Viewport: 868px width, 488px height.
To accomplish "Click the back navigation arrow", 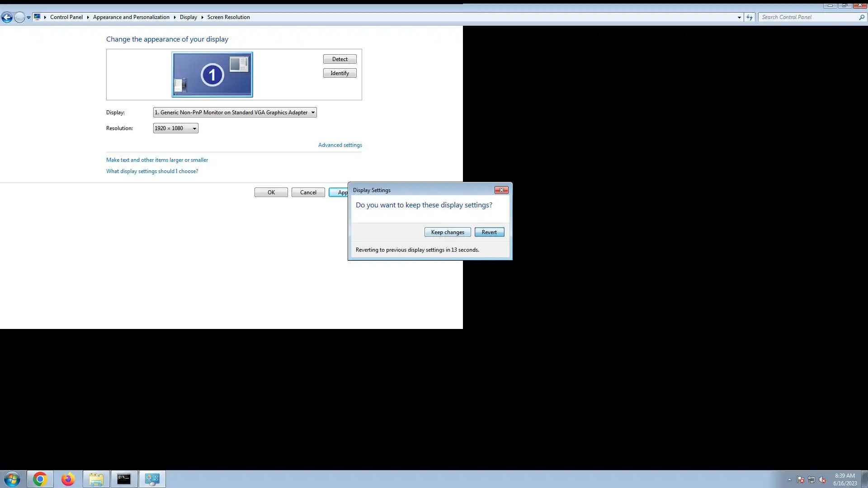I will point(7,17).
